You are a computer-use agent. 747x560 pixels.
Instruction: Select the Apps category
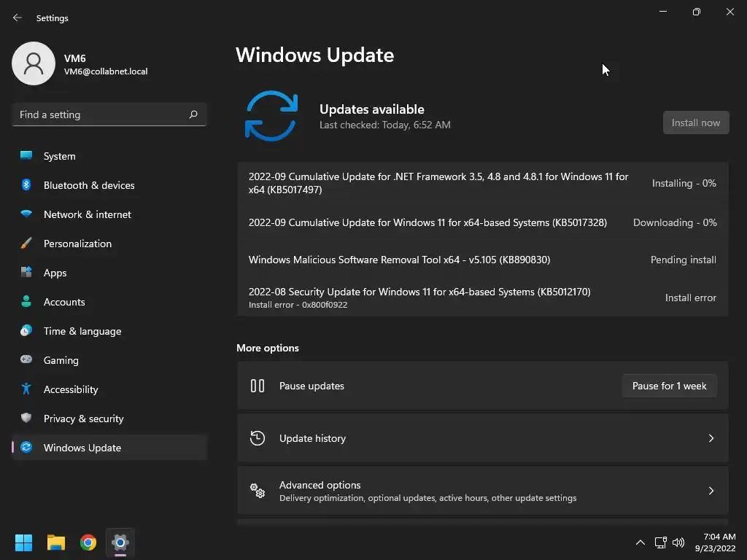[x=109, y=273]
